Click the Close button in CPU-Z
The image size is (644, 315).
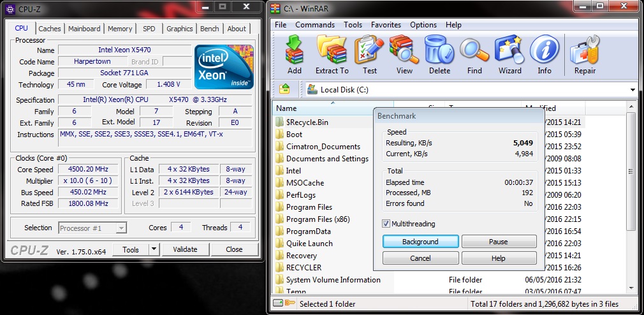234,249
